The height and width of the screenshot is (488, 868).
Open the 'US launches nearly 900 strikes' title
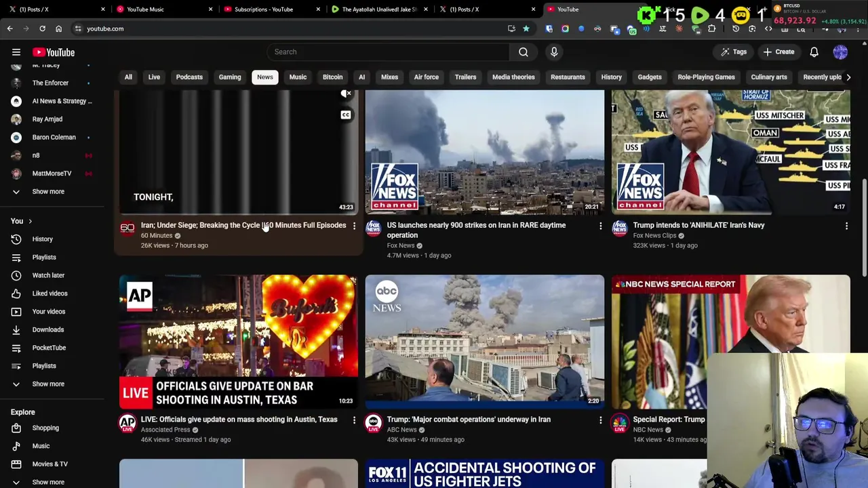pyautogui.click(x=476, y=230)
